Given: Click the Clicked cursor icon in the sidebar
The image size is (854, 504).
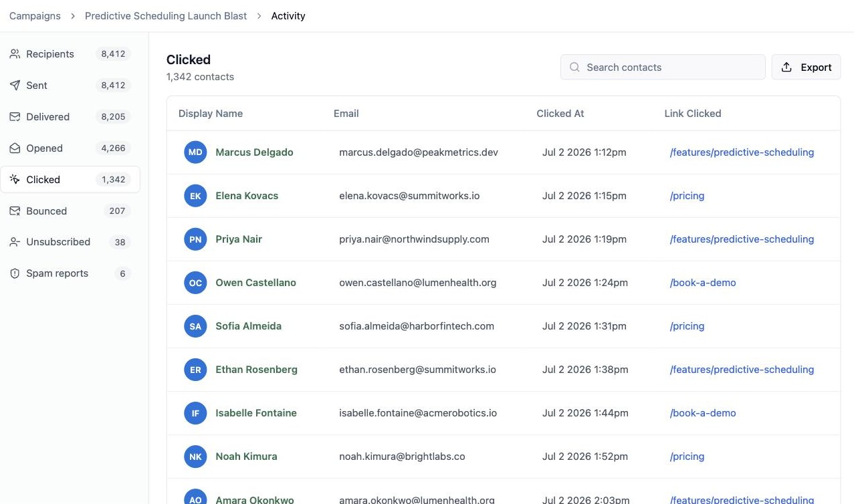Looking at the screenshot, I should click(15, 180).
